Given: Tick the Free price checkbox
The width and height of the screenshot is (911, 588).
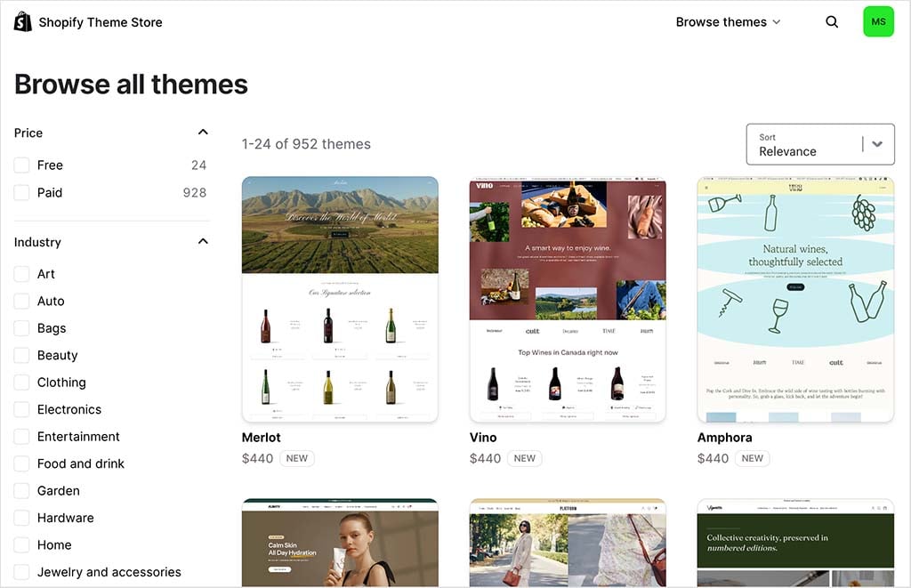Looking at the screenshot, I should click(x=22, y=165).
